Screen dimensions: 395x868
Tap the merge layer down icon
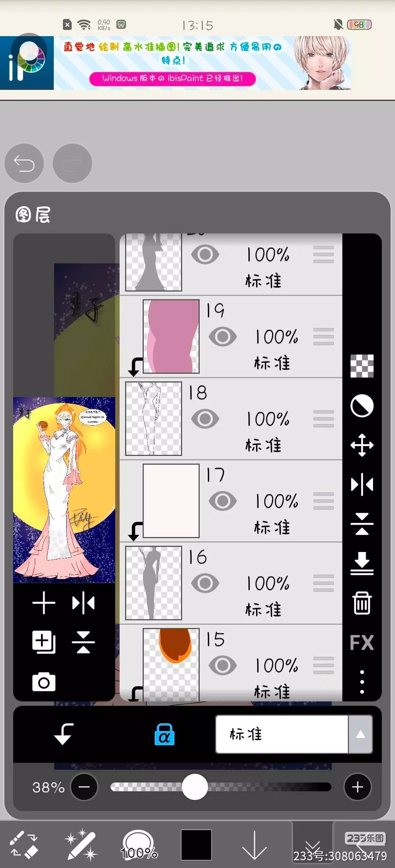coord(362,563)
